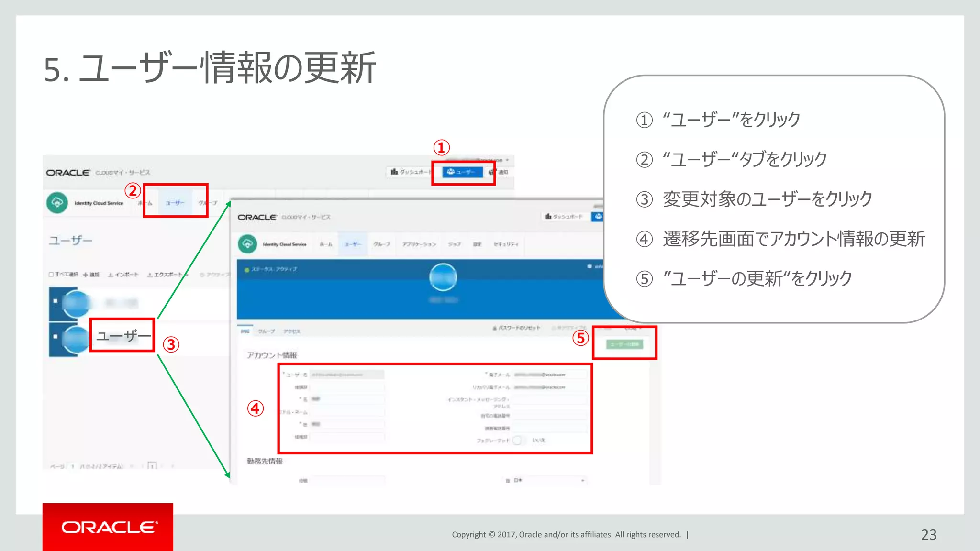Switch to the 詳細 sub-tab

coord(245,331)
